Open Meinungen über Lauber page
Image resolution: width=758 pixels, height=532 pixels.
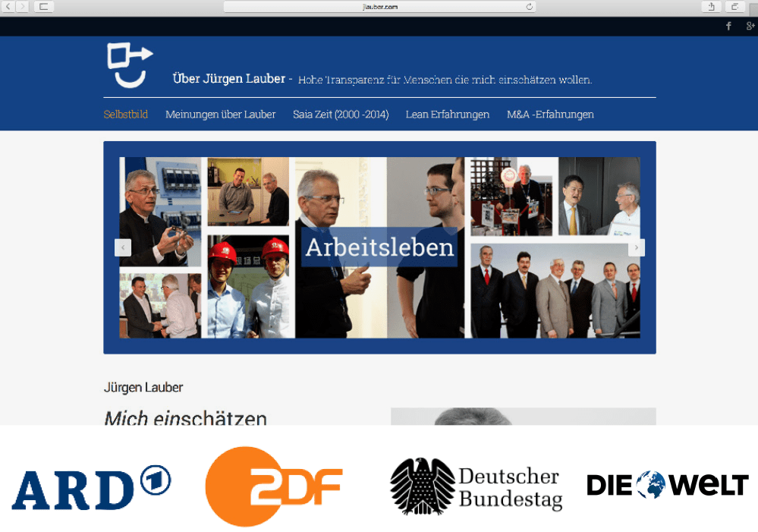(220, 115)
